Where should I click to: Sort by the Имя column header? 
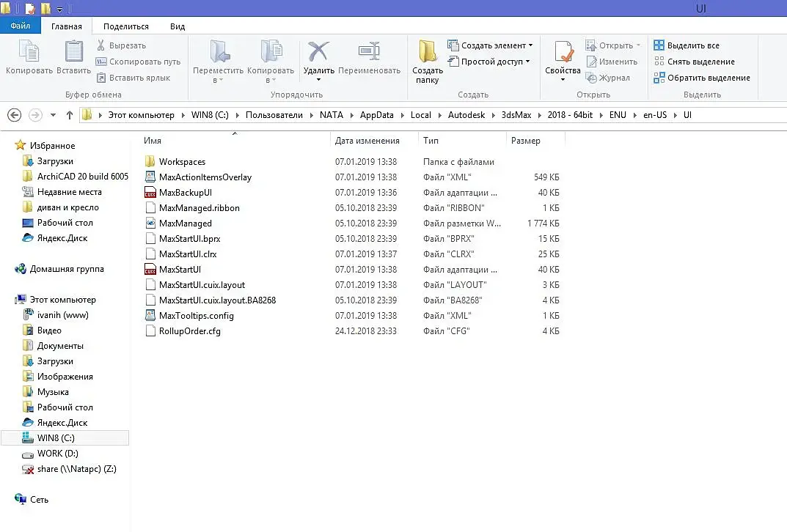(152, 141)
